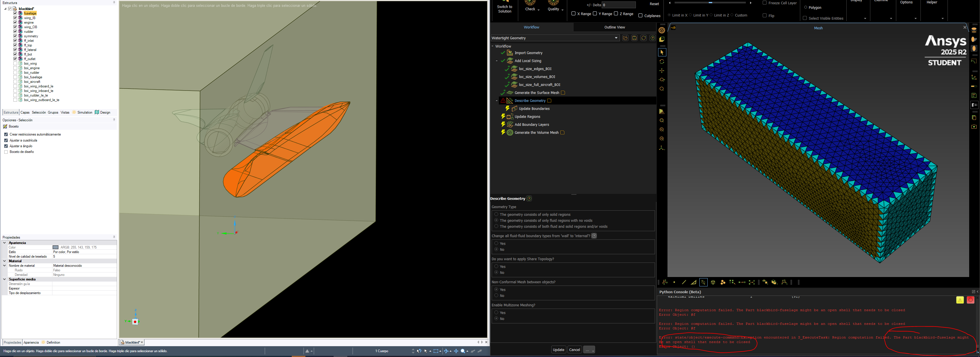
Task: Click the Update button
Action: (x=558, y=350)
